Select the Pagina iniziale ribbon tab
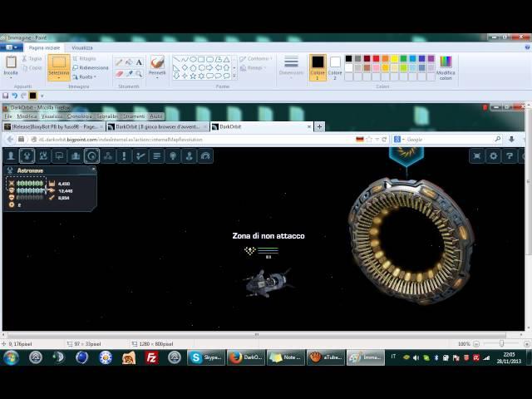 point(44,48)
